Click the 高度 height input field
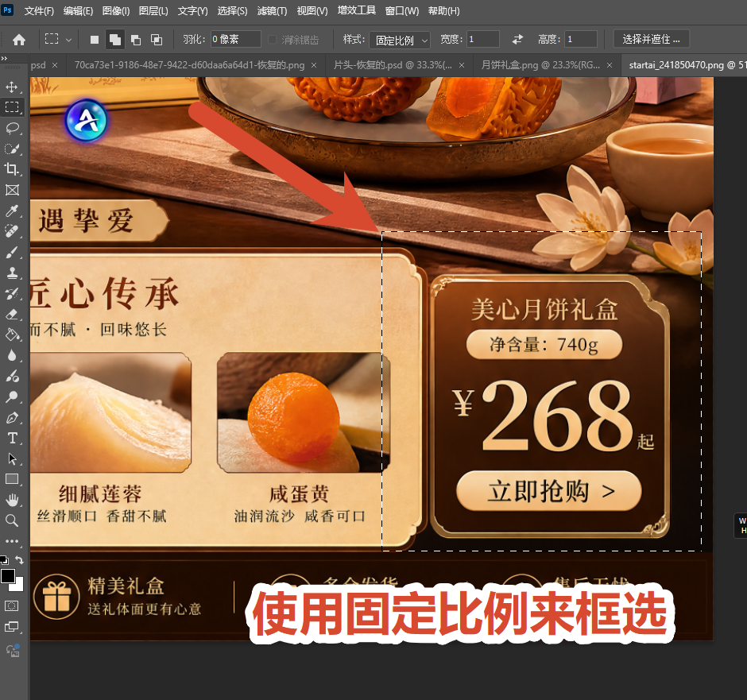747x700 pixels. tap(581, 40)
